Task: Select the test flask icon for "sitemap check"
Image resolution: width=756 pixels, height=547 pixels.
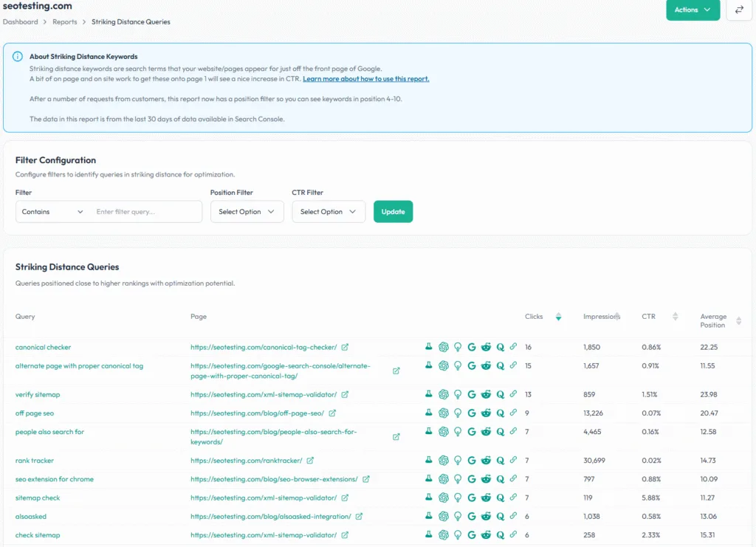Action: coord(429,498)
